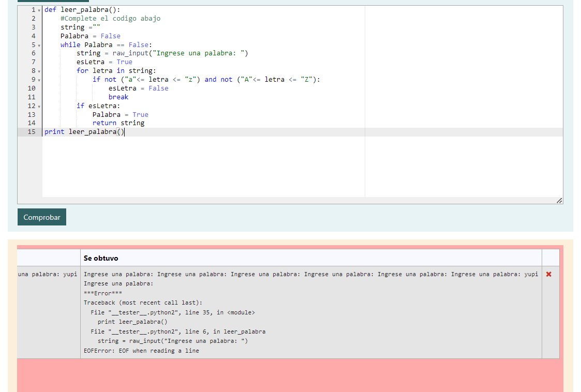Image resolution: width=581 pixels, height=392 pixels.
Task: Click the expected output cell ending in yupi
Action: pyautogui.click(x=48, y=274)
